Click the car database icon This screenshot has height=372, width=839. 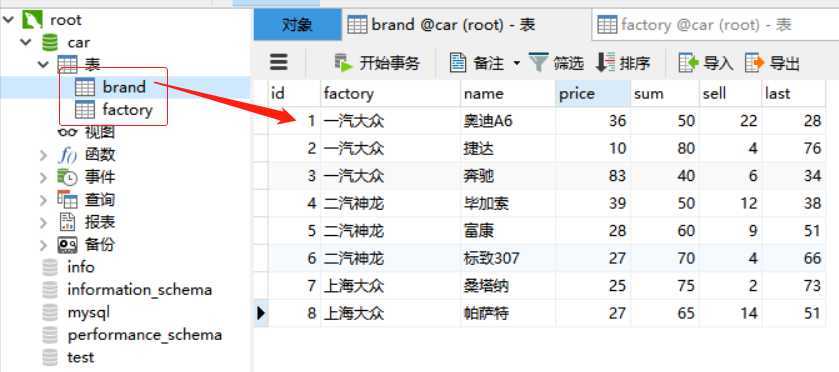(50, 42)
